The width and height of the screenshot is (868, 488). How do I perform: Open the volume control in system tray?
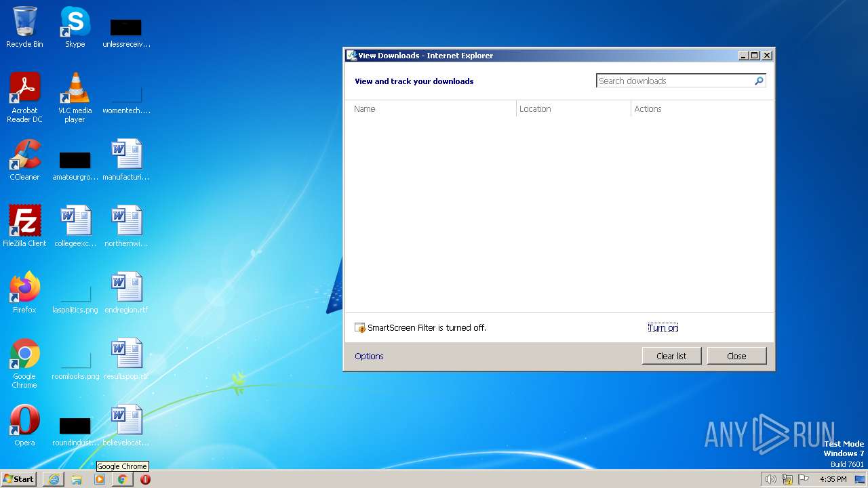click(770, 479)
